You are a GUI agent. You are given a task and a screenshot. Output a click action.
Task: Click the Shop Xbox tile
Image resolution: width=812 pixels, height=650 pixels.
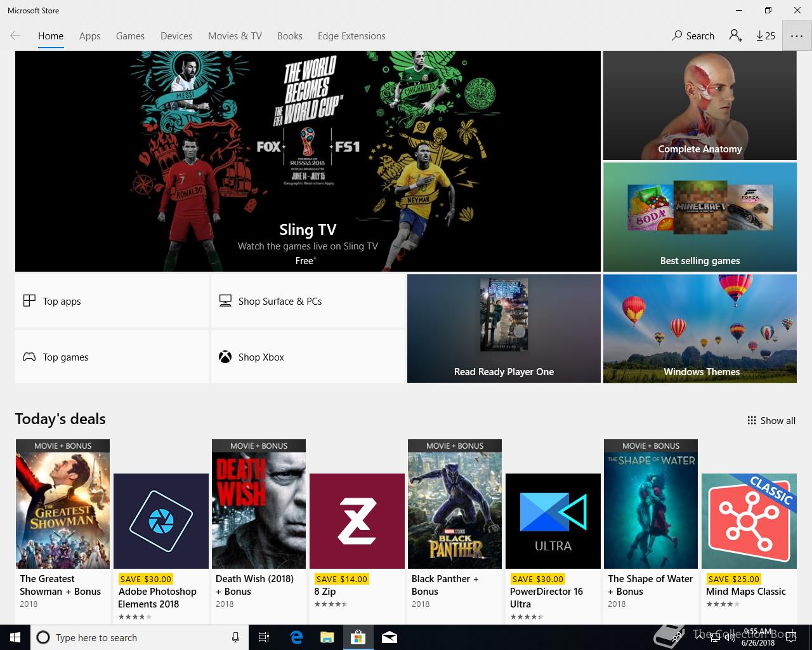(x=308, y=357)
